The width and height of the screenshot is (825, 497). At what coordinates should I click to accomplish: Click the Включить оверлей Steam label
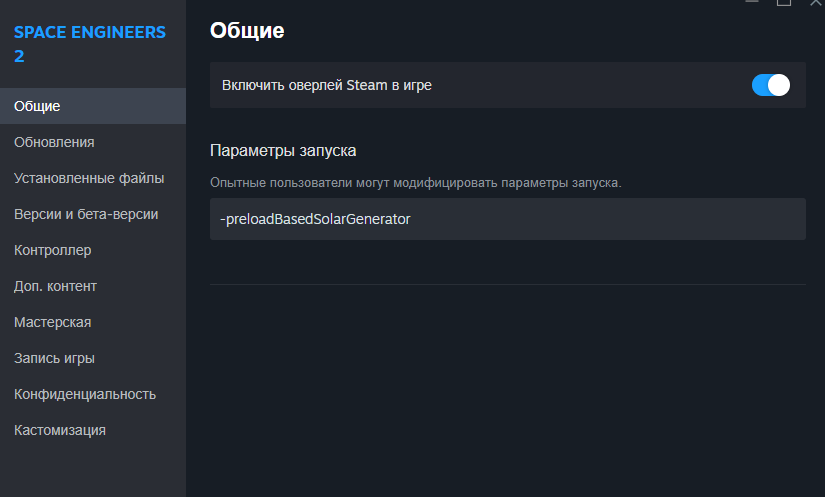327,85
